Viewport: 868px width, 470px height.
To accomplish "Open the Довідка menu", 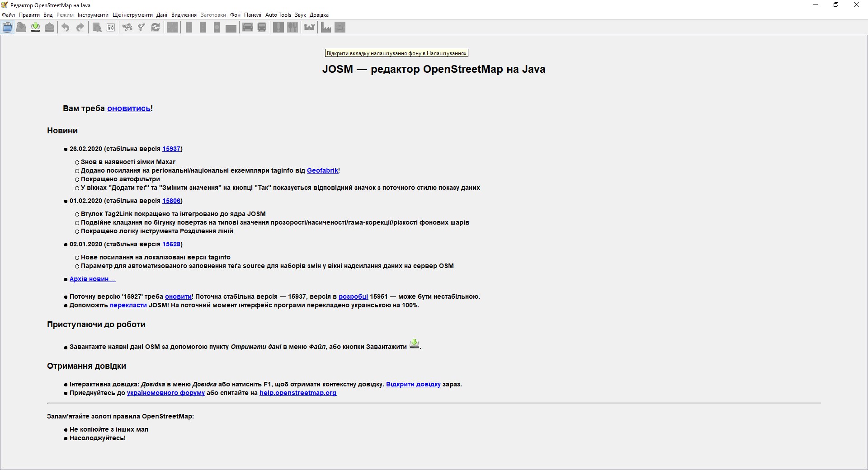I will (x=319, y=15).
